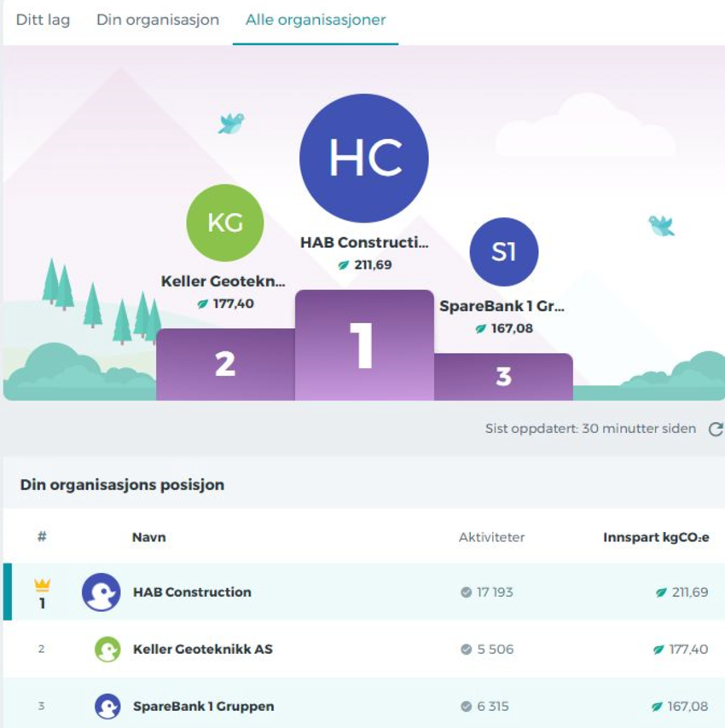Screen dimensions: 725x728
Task: Click the 17 193 activities value
Action: click(495, 592)
